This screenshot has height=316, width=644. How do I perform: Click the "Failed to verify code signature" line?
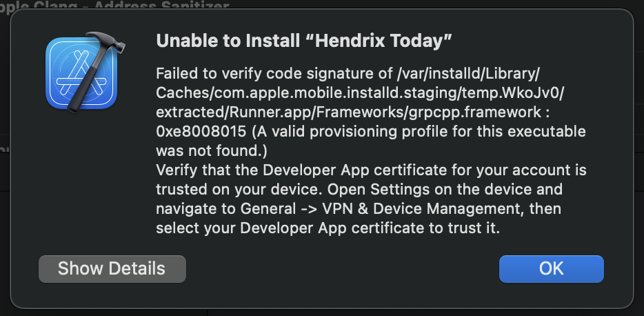click(348, 74)
